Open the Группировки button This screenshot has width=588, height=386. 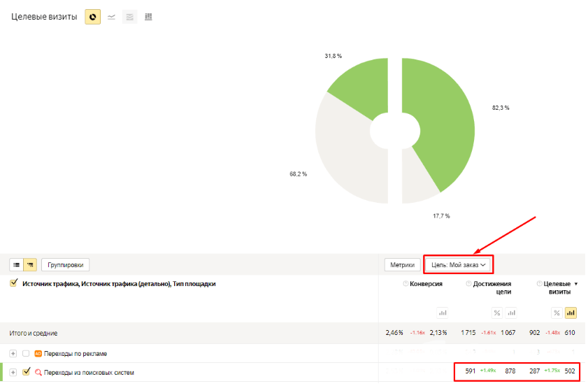pyautogui.click(x=65, y=265)
